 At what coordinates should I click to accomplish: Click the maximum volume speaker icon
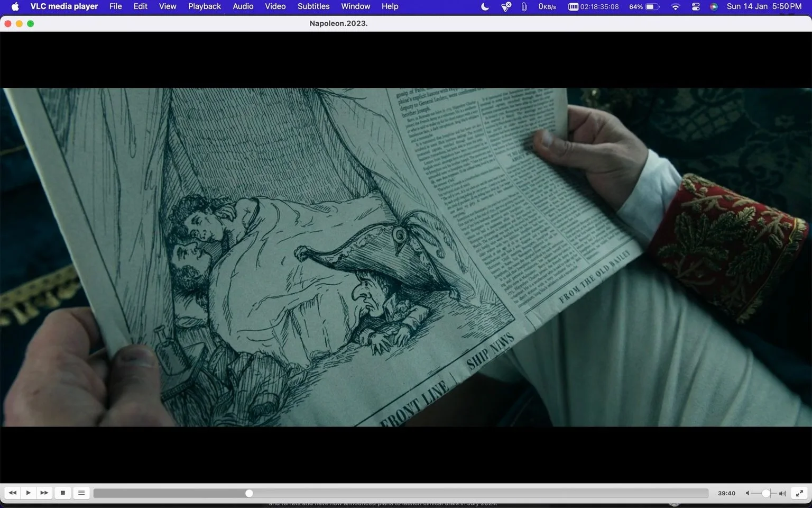[x=782, y=493]
